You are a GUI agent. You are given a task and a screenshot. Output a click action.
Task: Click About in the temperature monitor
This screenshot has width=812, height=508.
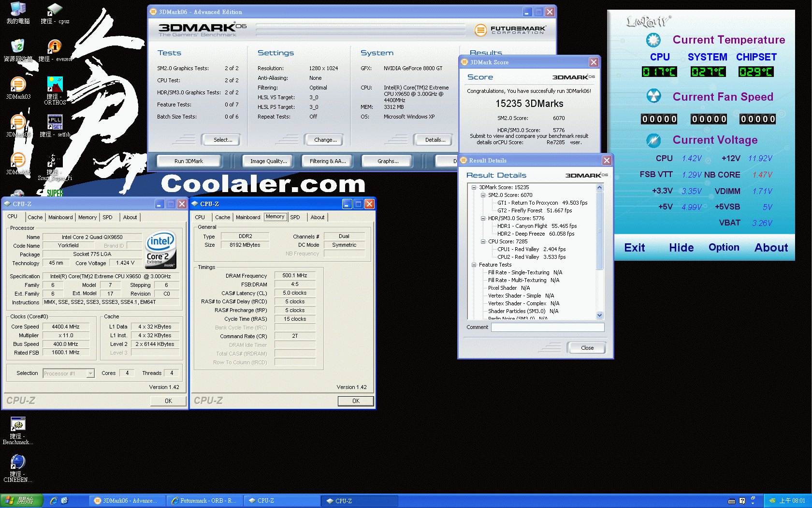pos(771,248)
